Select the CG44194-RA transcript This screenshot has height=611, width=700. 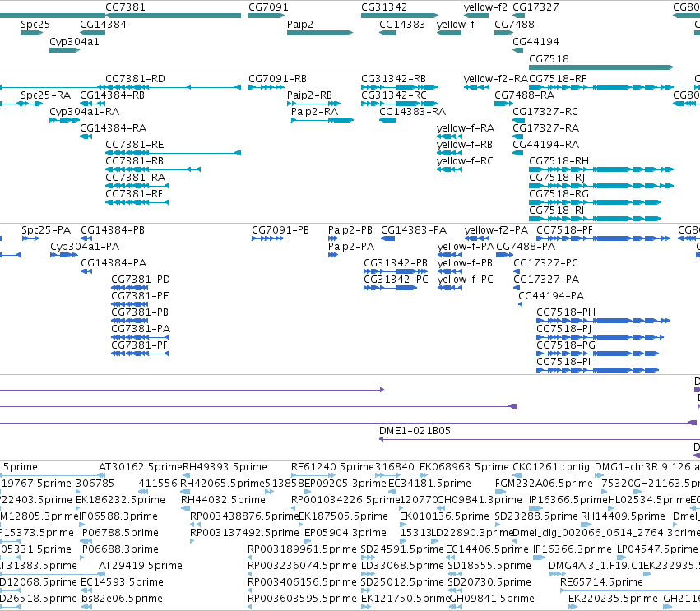point(518,153)
